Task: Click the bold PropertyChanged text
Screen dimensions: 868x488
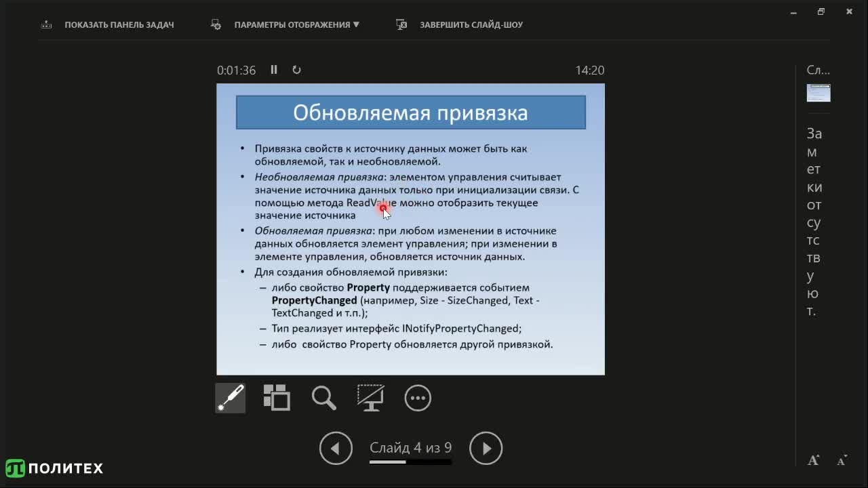Action: pos(314,300)
